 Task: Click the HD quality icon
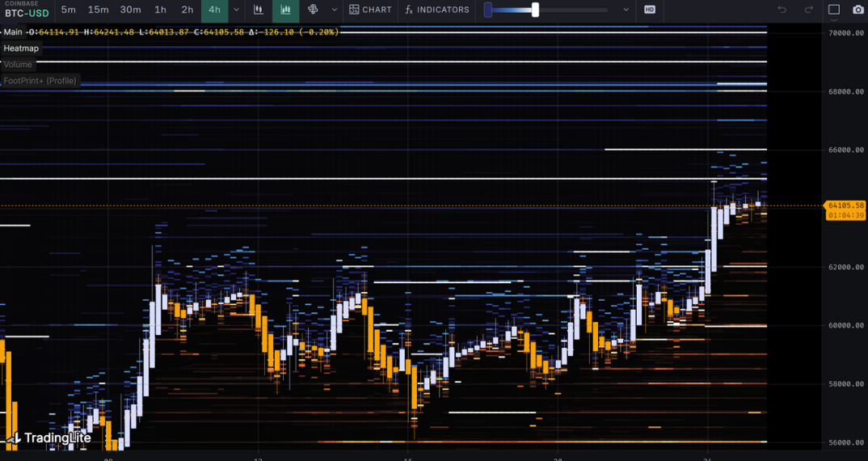pos(650,10)
